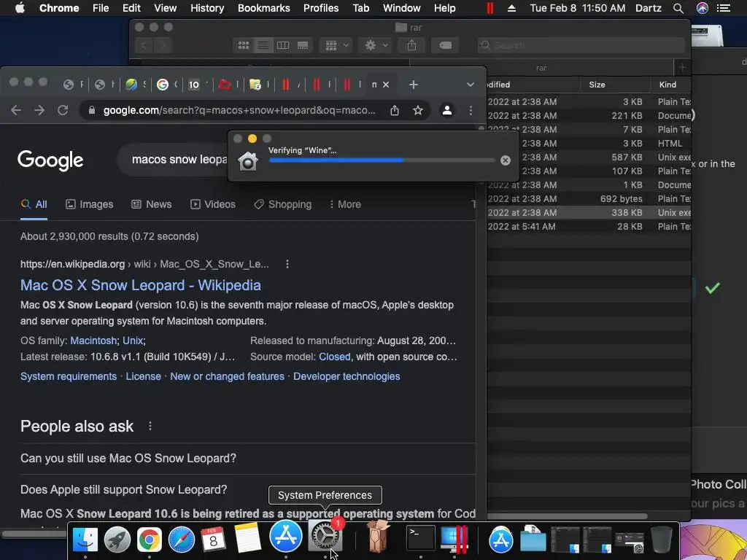Viewport: 747px width, 560px height.
Task: Click the Google logo
Action: (50, 160)
